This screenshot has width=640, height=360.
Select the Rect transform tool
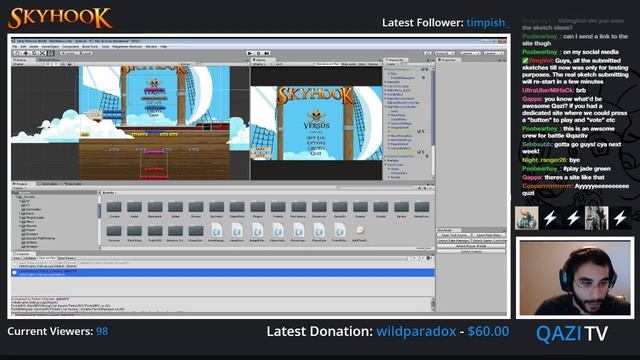pos(51,53)
